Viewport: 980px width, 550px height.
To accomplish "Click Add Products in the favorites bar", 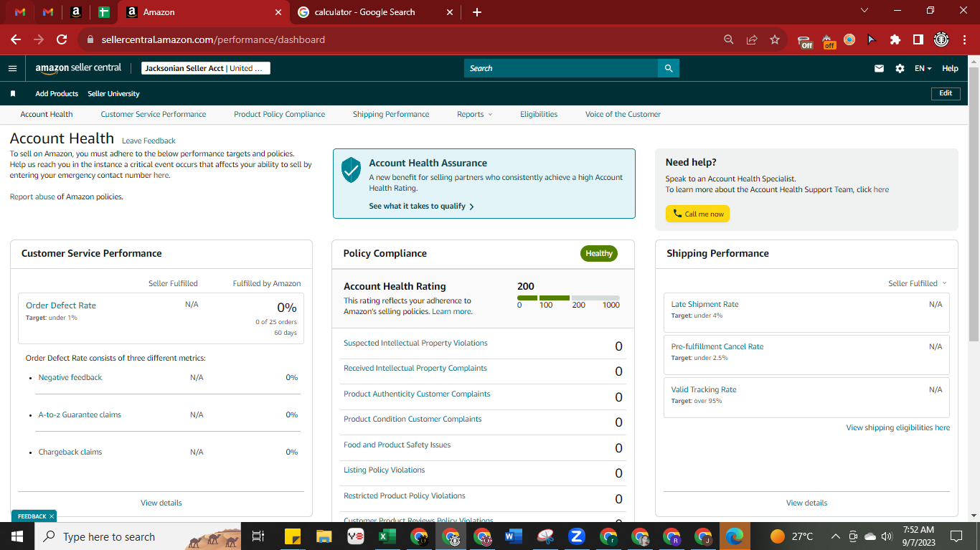I will click(x=57, y=94).
